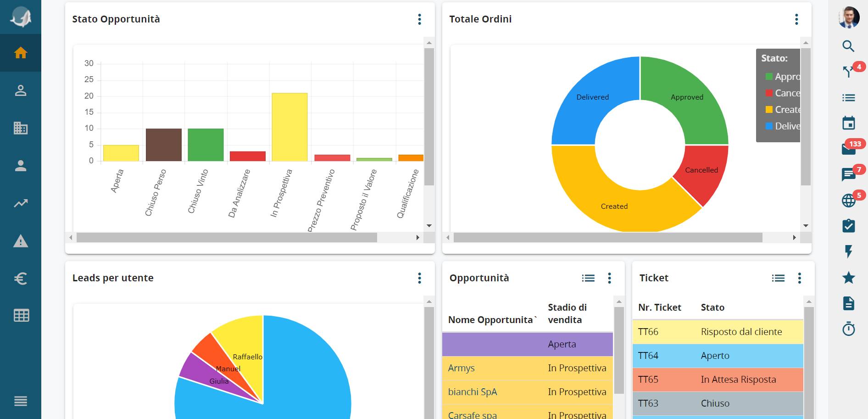Toggle the green Approved legend swatch
This screenshot has height=419, width=868.
click(x=769, y=77)
